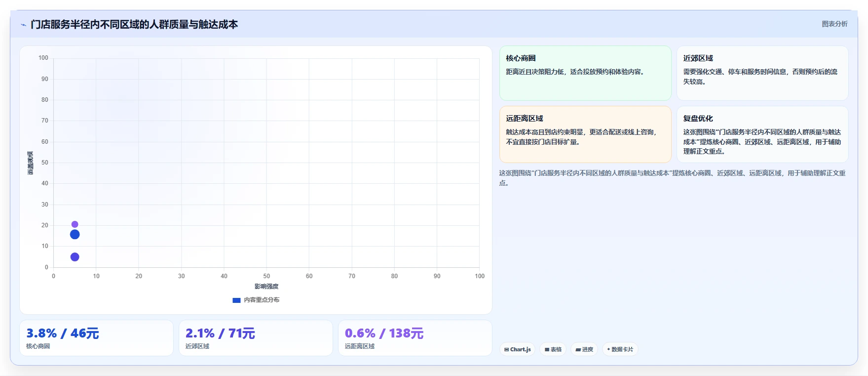
Task: Click the main title 门店服务半径内不同区域
Action: (134, 24)
